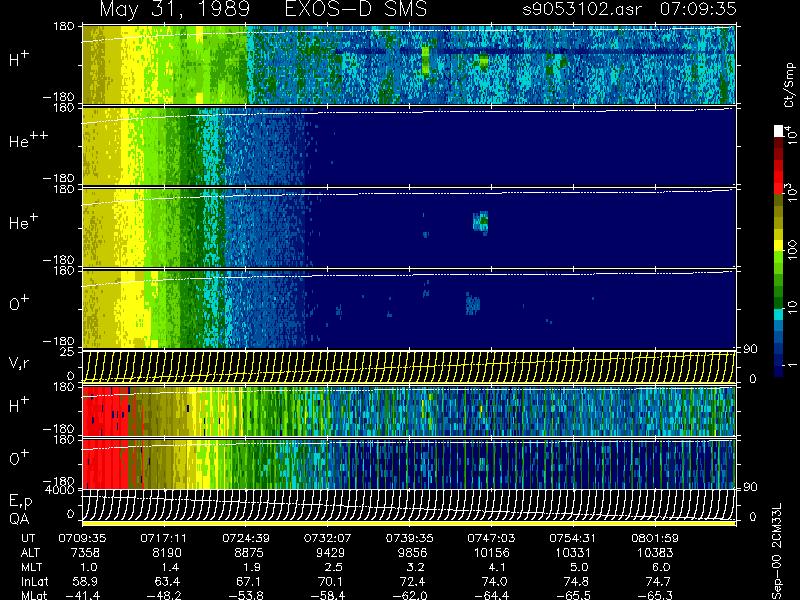Click the ALT value "9429"
800x600 pixels.
click(330, 553)
